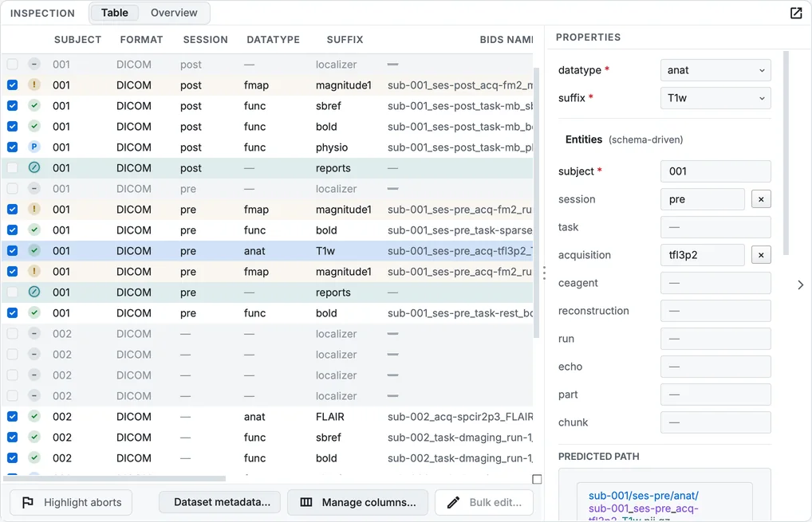The width and height of the screenshot is (812, 522).
Task: Click the SESSION column header
Action: tap(205, 40)
